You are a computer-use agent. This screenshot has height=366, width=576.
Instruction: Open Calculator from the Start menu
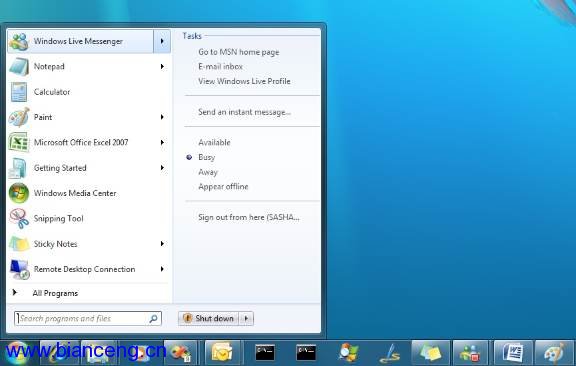point(88,92)
